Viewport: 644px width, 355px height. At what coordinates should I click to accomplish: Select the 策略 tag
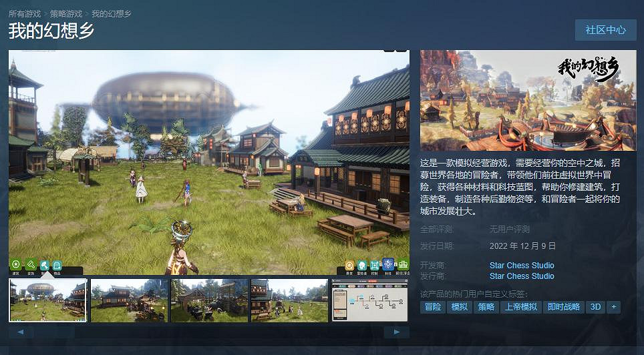pos(486,306)
